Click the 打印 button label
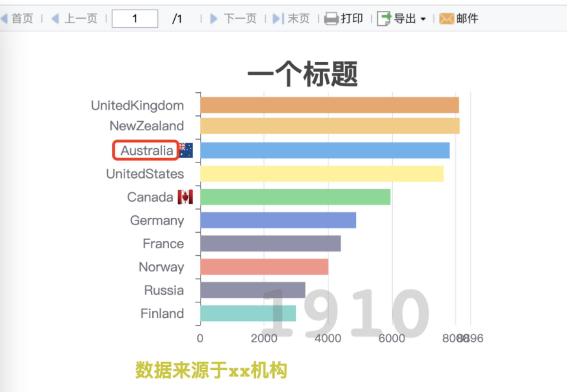The height and width of the screenshot is (392, 567). click(x=352, y=19)
